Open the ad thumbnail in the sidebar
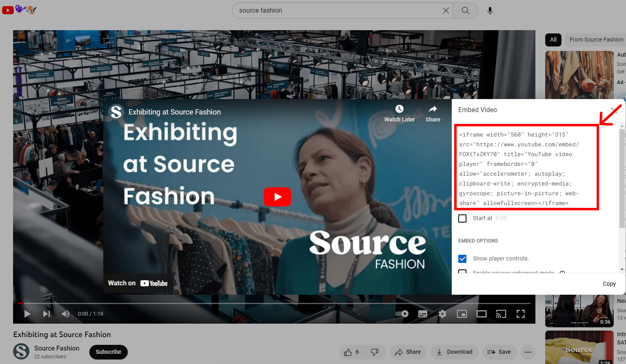Viewport: 626px width, 364px height. point(579,75)
